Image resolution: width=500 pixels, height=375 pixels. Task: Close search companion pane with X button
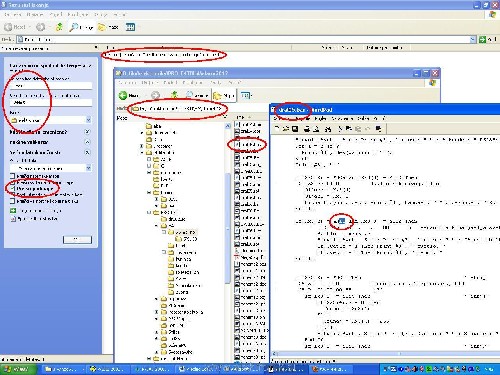pyautogui.click(x=96, y=48)
